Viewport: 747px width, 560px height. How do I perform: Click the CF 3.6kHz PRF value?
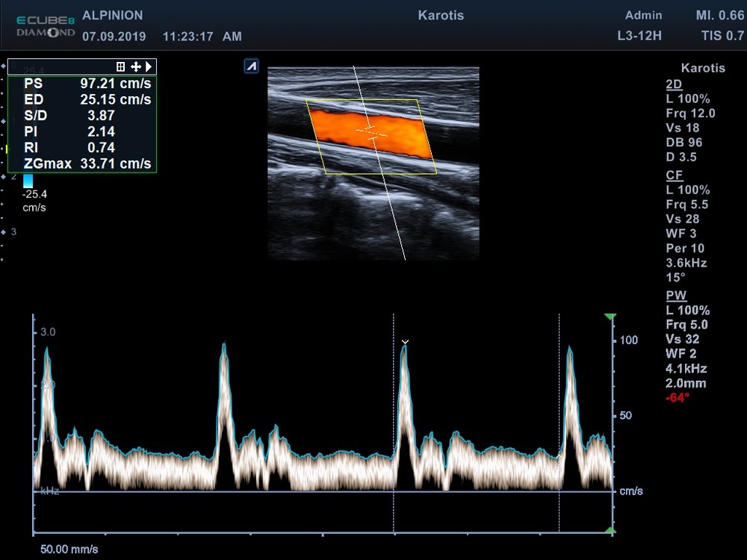(x=686, y=263)
